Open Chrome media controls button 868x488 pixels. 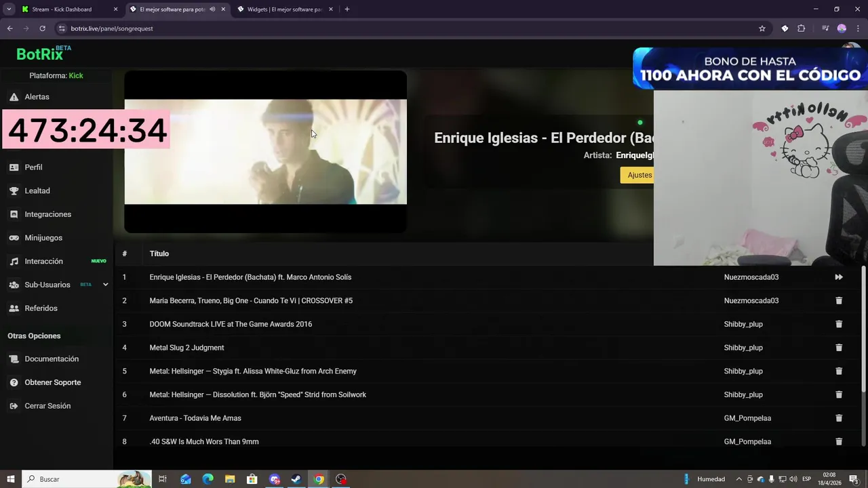(825, 28)
